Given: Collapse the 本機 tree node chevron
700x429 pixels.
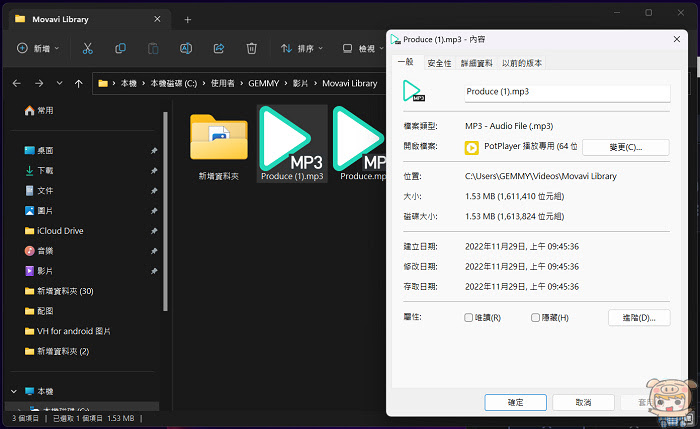Looking at the screenshot, I should (x=14, y=392).
